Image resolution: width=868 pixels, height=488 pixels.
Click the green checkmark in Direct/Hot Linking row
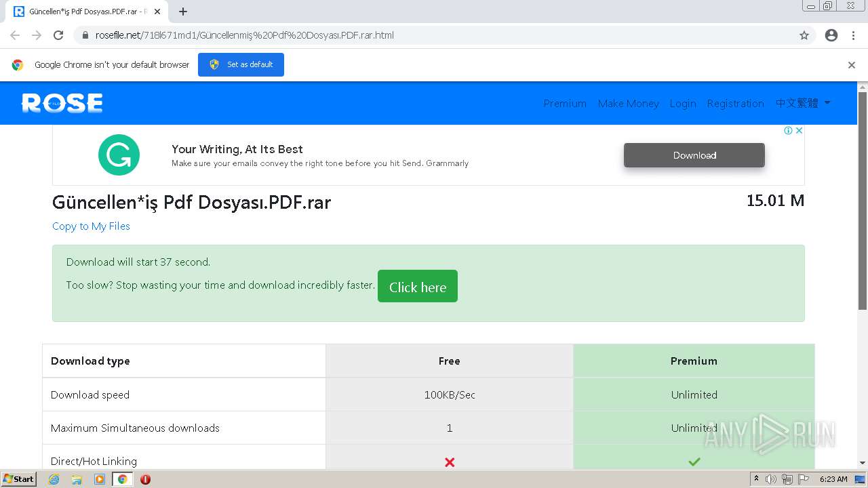coord(694,462)
